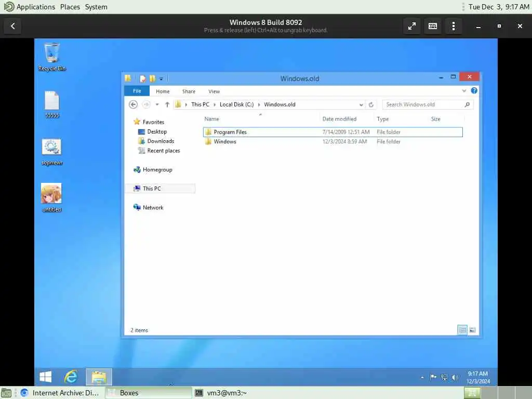Screen dimensions: 532x399
Task: Open the System menu
Action: [x=96, y=7]
